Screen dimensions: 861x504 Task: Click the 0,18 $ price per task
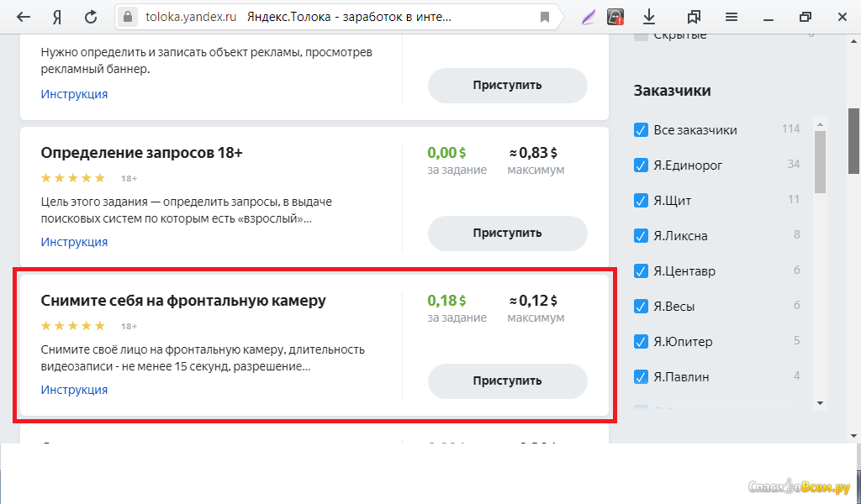(x=446, y=301)
